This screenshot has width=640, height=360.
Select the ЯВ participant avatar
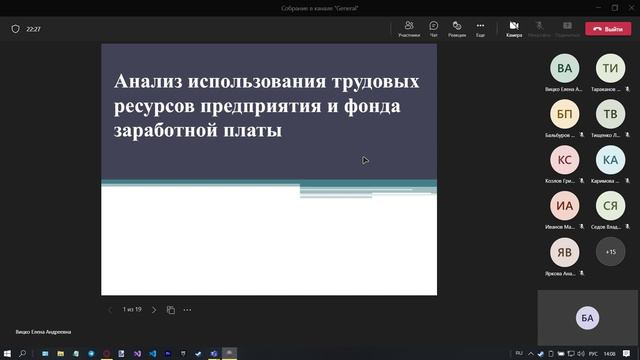(564, 252)
